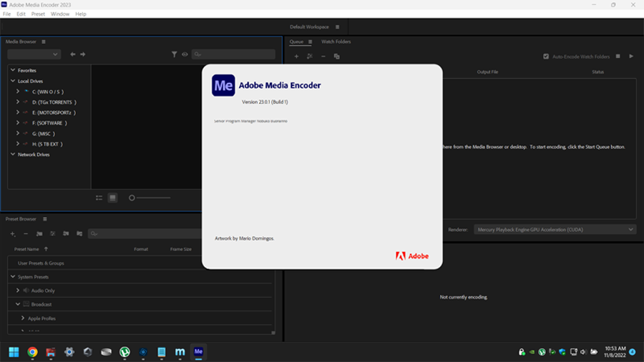Open the File menu

point(6,14)
